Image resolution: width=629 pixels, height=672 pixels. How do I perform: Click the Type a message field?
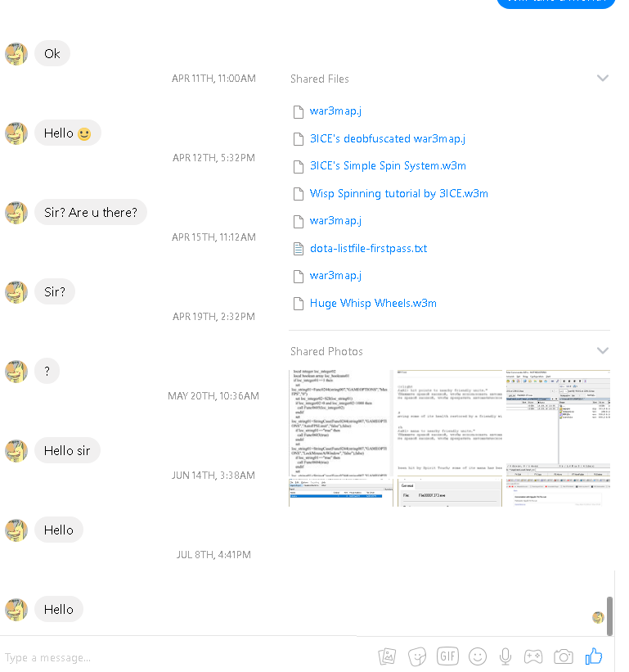(x=180, y=657)
